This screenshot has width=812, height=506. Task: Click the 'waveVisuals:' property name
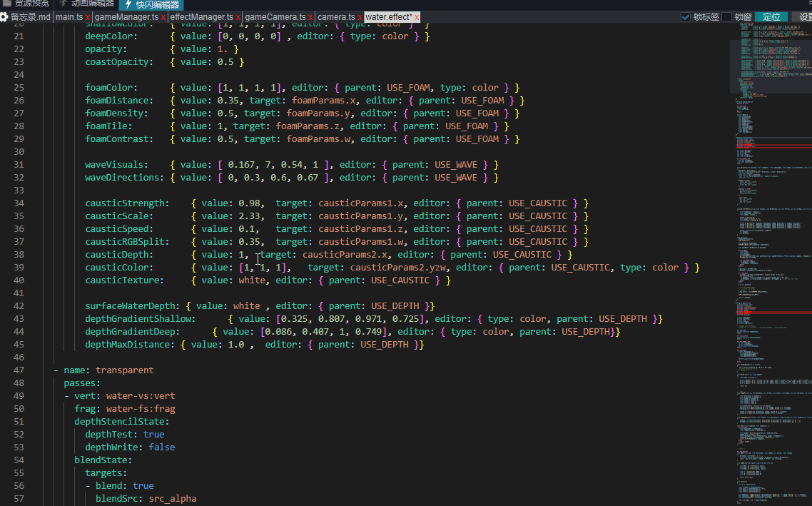[x=116, y=165]
